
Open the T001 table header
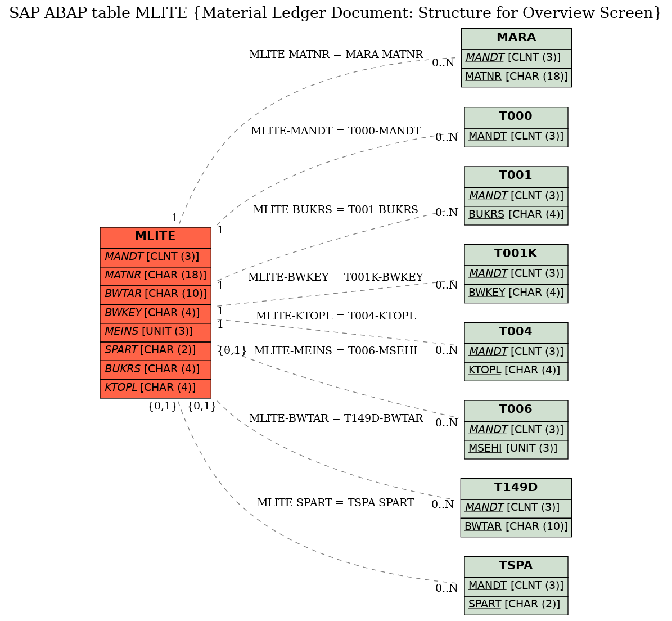point(516,177)
